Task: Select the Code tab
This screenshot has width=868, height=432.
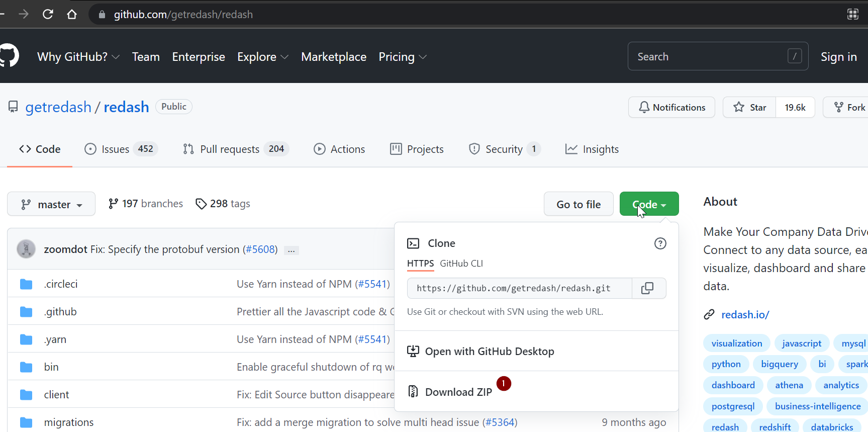Action: coord(40,149)
